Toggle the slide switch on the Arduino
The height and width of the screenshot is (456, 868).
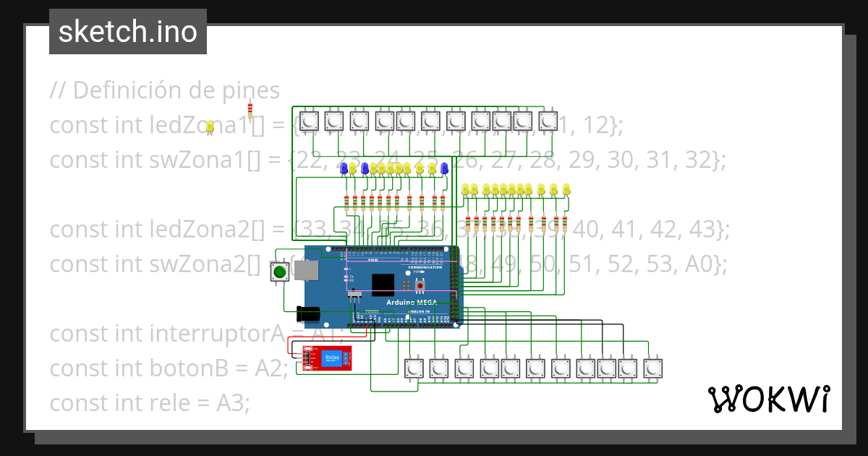[x=355, y=295]
